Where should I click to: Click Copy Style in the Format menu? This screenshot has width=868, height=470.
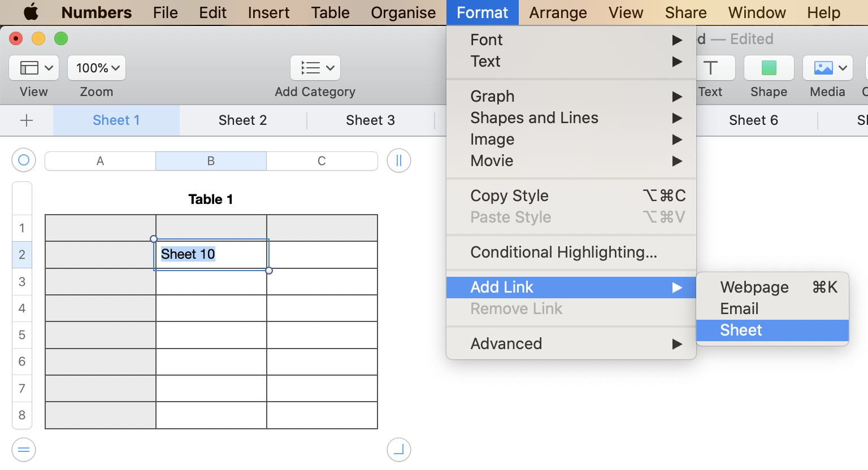click(509, 195)
